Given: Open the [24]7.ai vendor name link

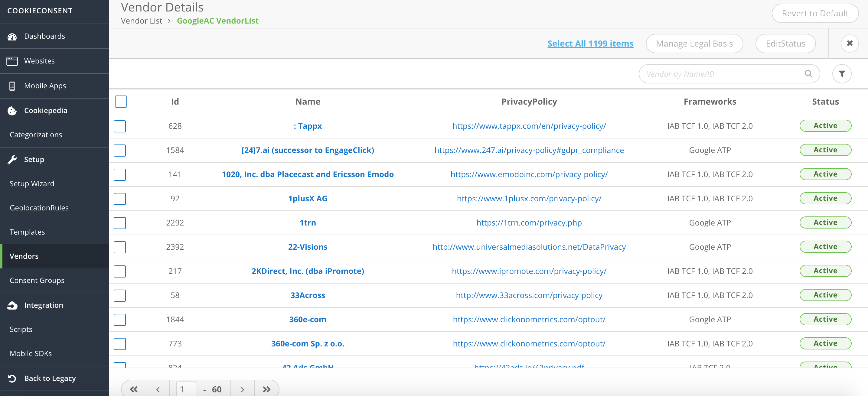Looking at the screenshot, I should click(x=308, y=150).
